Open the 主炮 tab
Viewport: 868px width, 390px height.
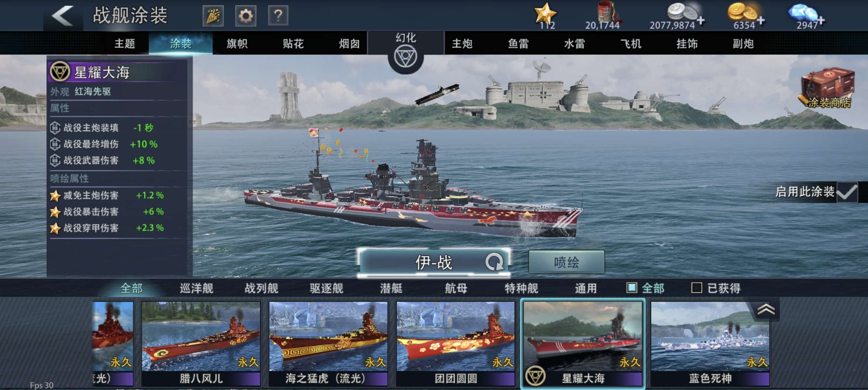462,43
